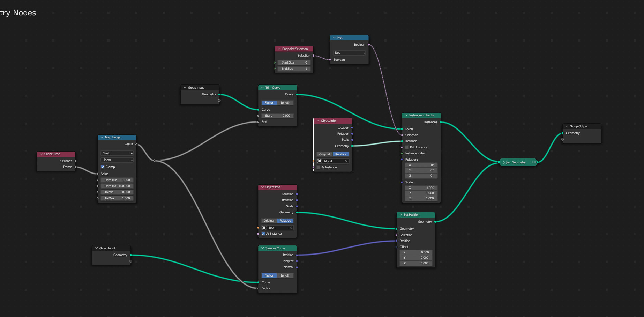Enable the Pick Instance checkbox
Viewport: 644px width, 317px height.
(x=407, y=147)
